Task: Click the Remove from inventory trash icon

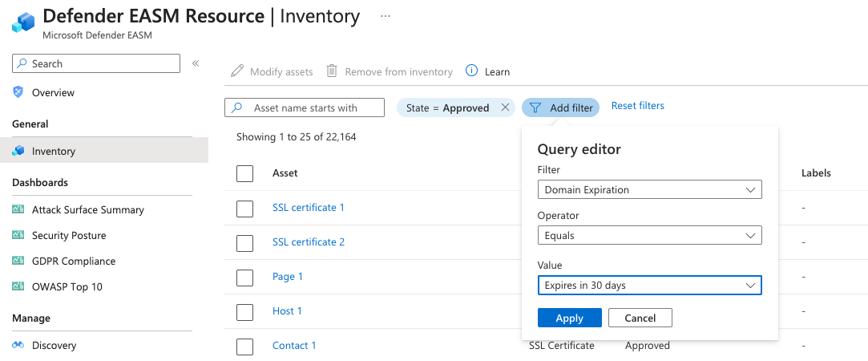Action: pos(332,71)
